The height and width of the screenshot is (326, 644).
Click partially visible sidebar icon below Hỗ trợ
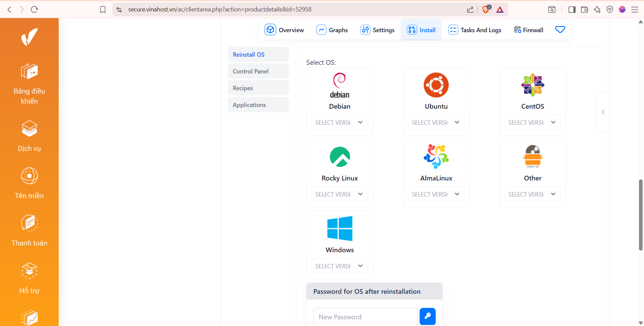pos(29,318)
